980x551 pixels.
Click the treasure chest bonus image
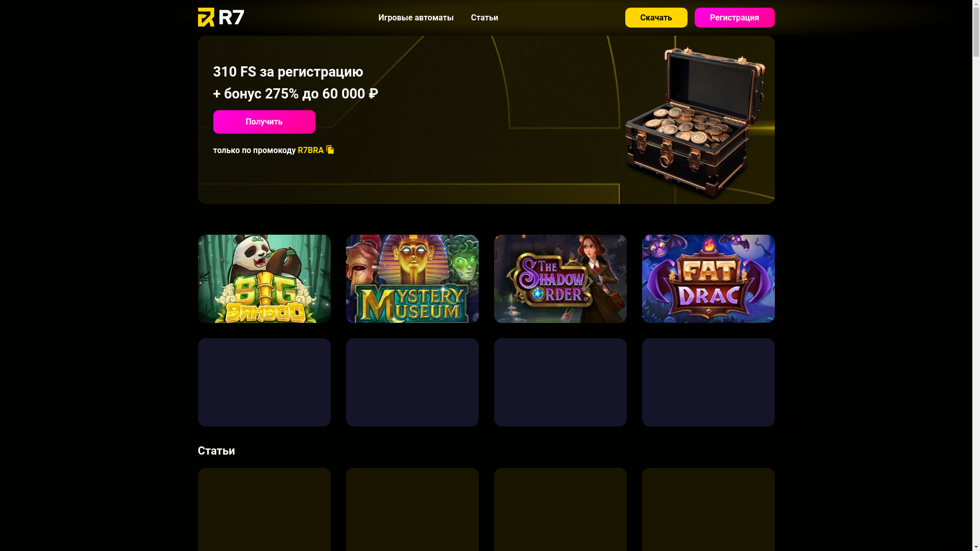[x=695, y=122]
